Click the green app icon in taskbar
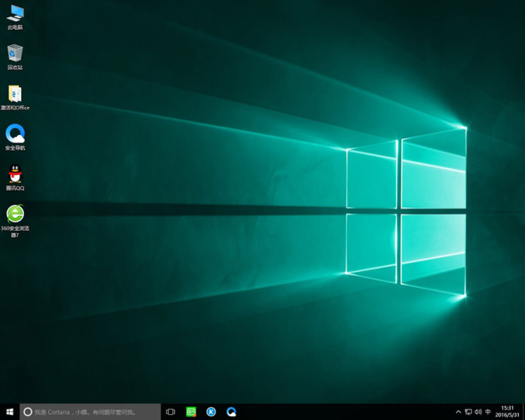The image size is (525, 420). 191,412
